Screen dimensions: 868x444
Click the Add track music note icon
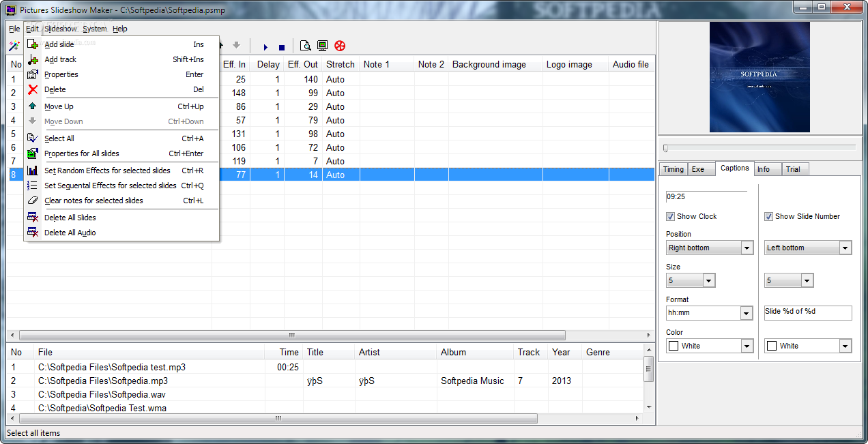click(33, 59)
